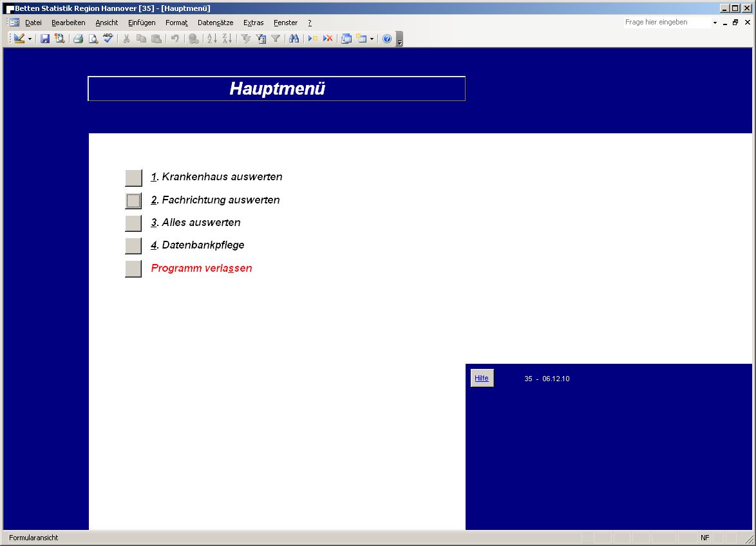This screenshot has width=756, height=546.
Task: Open the Ansicht menu
Action: tap(106, 23)
